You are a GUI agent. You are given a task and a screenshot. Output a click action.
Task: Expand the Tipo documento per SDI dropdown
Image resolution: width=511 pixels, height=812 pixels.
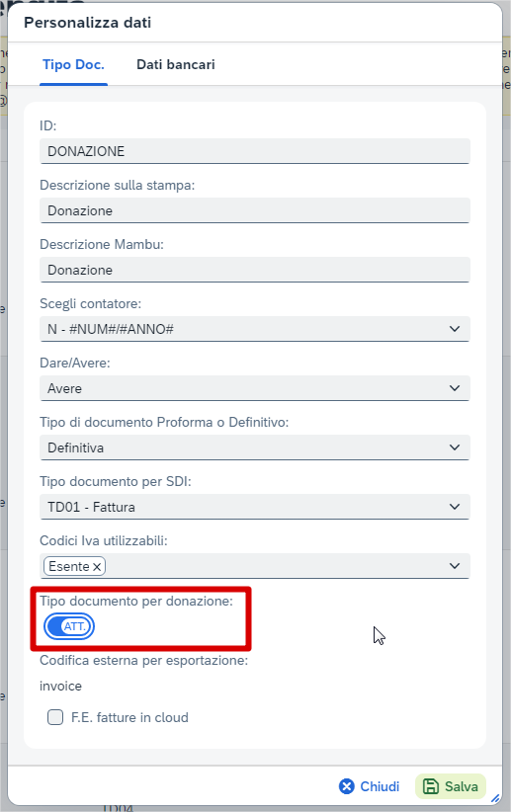pos(254,507)
